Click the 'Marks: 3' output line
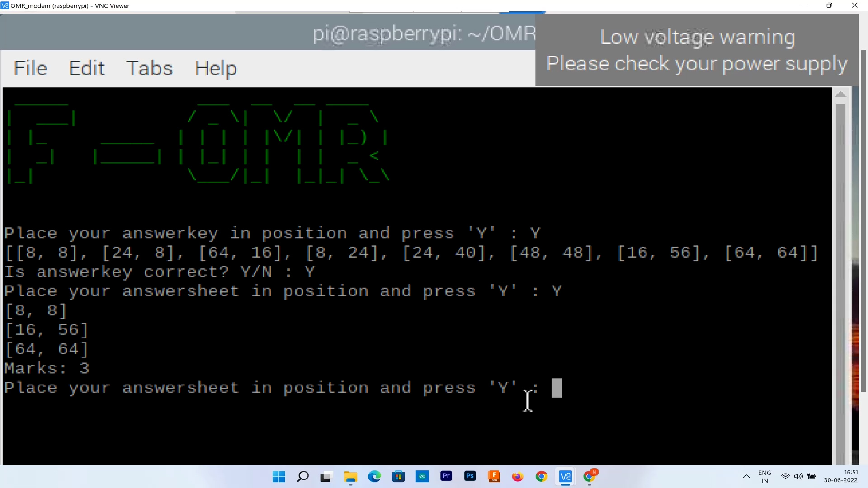 pyautogui.click(x=47, y=368)
